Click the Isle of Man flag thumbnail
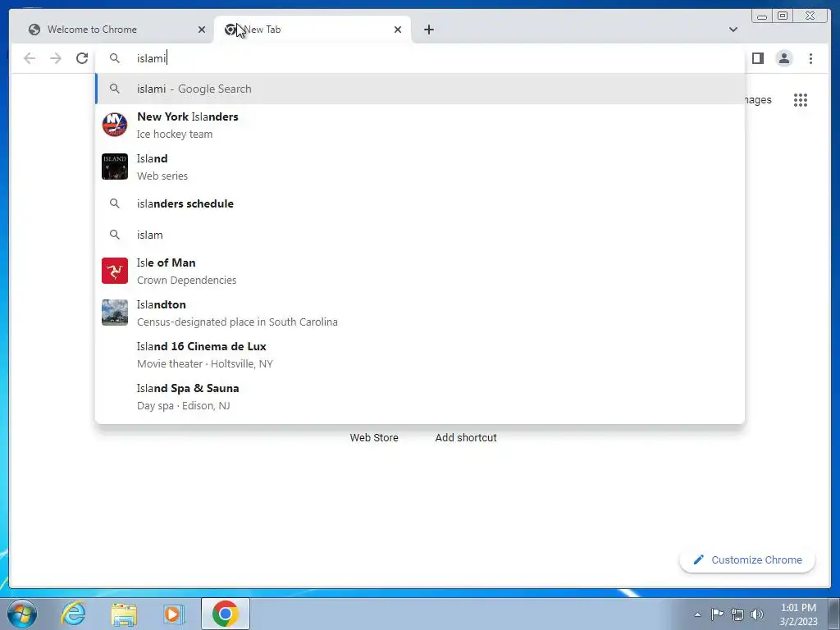 (115, 271)
